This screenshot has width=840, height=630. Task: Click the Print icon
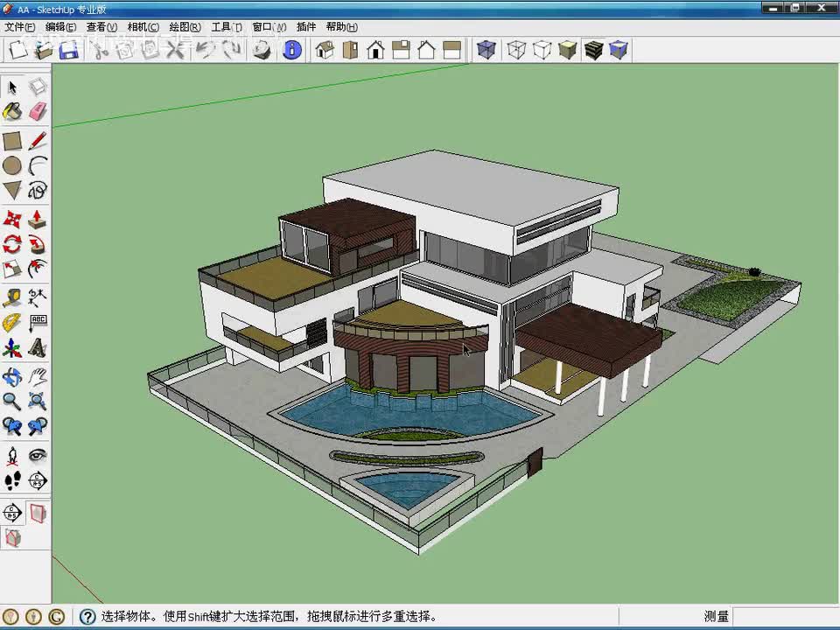262,50
